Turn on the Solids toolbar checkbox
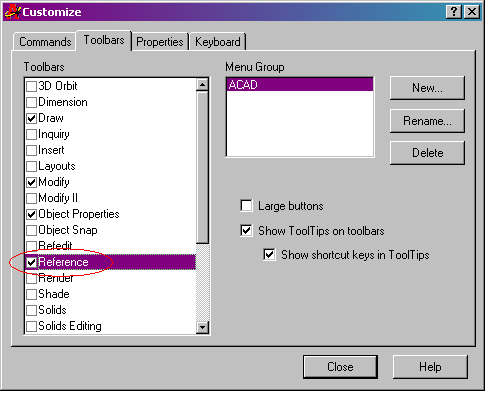Viewport: 487px width, 393px height. pyautogui.click(x=31, y=310)
